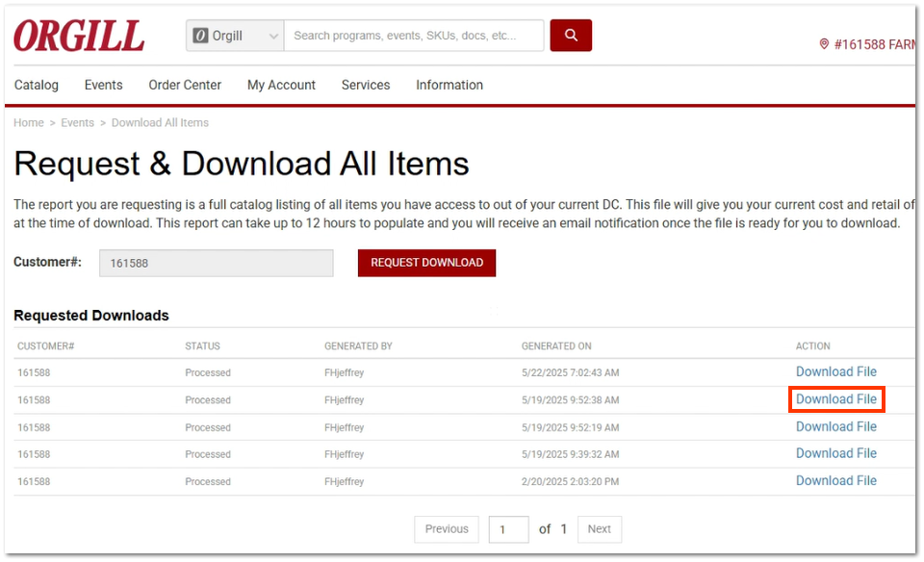Open the Information menu
The height and width of the screenshot is (562, 924).
[x=449, y=85]
